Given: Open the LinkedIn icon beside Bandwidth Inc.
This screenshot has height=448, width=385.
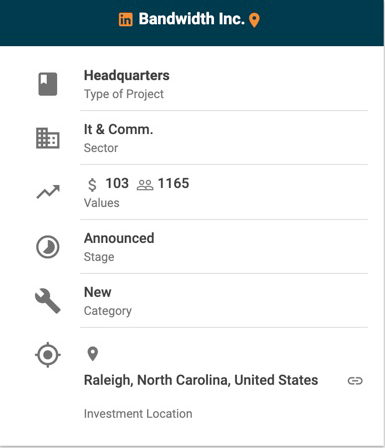Looking at the screenshot, I should (x=126, y=19).
